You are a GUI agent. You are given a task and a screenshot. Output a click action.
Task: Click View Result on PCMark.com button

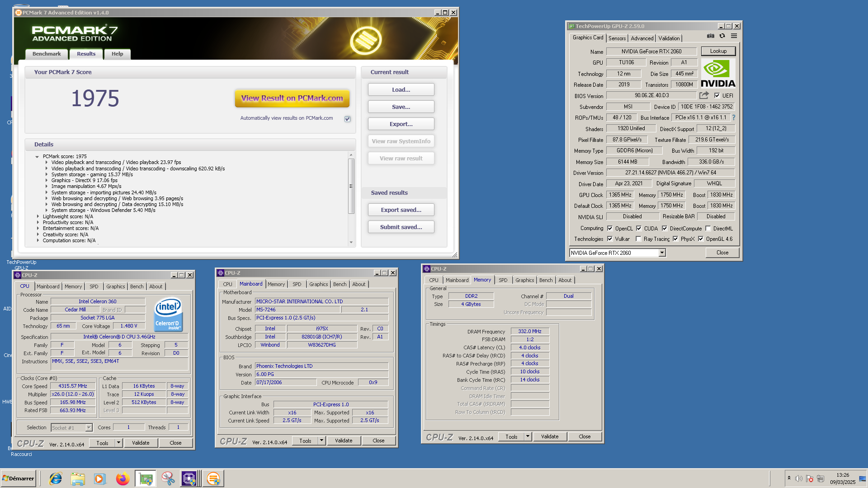tap(292, 98)
